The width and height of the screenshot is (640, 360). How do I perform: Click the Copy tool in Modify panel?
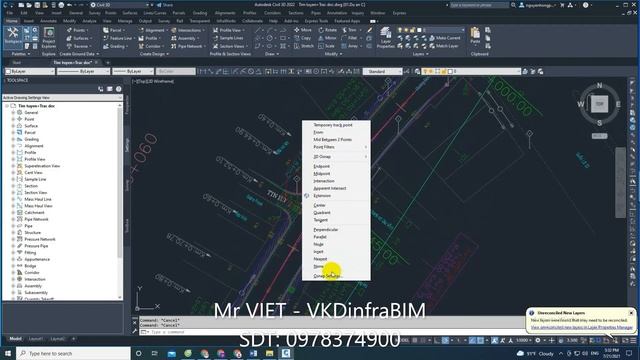(x=302, y=38)
